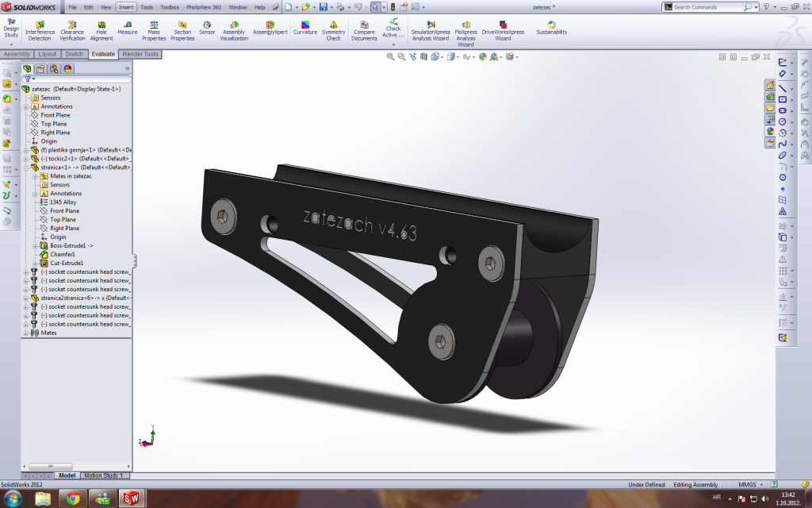Open the Toolbox menu
The height and width of the screenshot is (508, 812).
(x=170, y=7)
